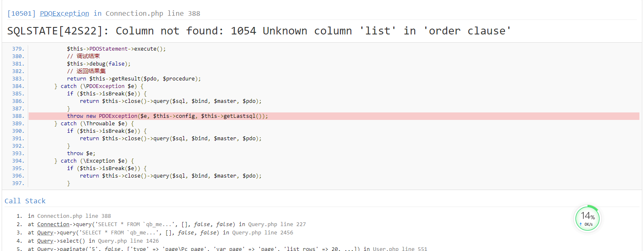This screenshot has height=251, width=644.
Task: Click the upload speed arrow icon
Action: tap(580, 224)
